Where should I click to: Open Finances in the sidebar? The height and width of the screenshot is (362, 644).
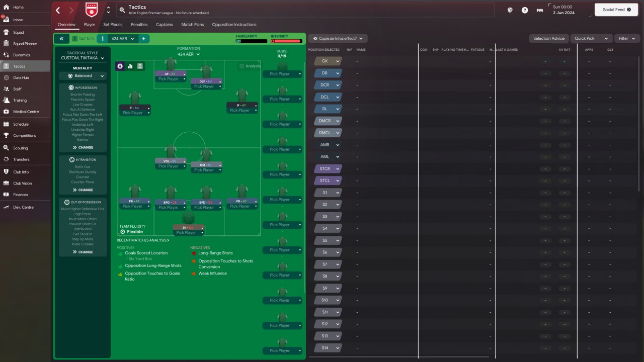[x=25, y=195]
